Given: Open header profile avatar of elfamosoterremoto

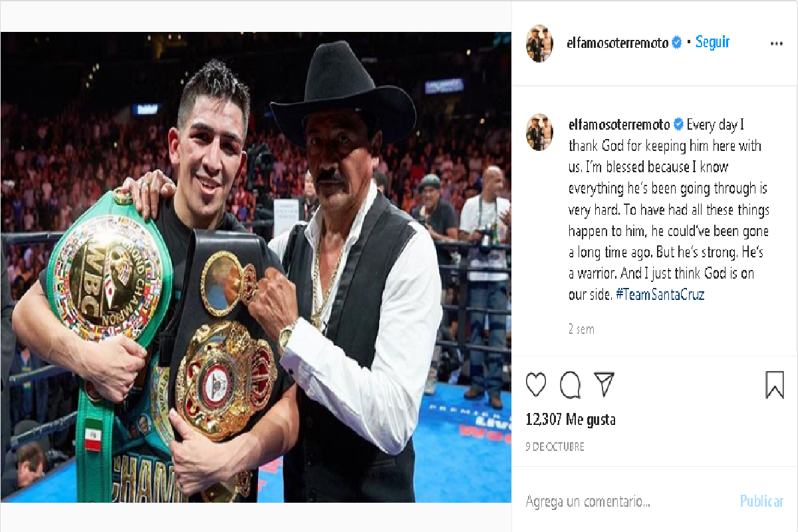Looking at the screenshot, I should pyautogui.click(x=539, y=43).
